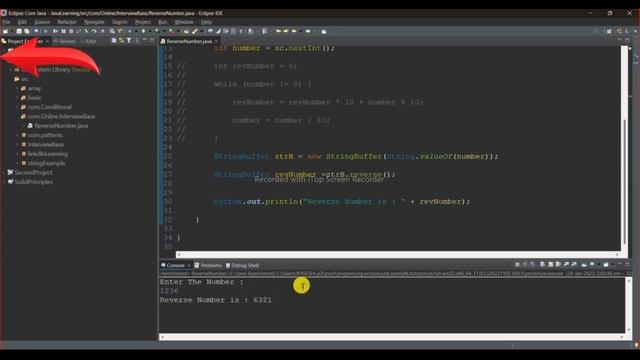Click the Project Explorer filter icon

[129, 40]
